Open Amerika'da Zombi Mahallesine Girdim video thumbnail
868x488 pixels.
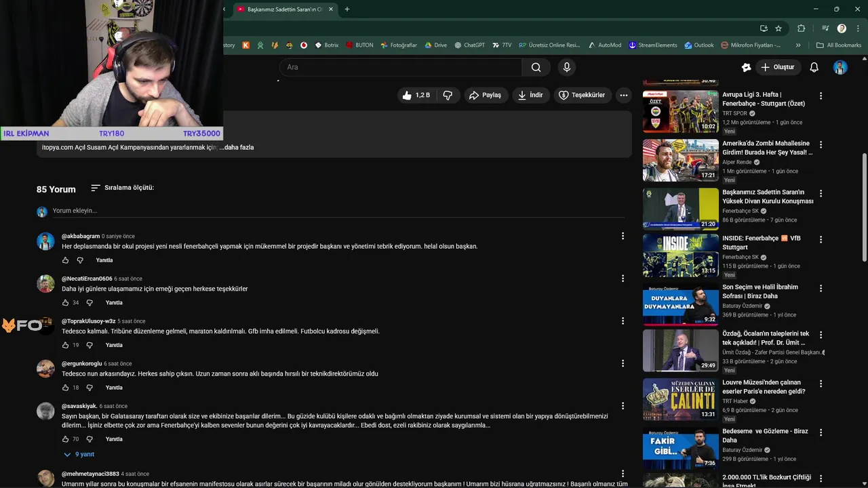click(x=680, y=161)
